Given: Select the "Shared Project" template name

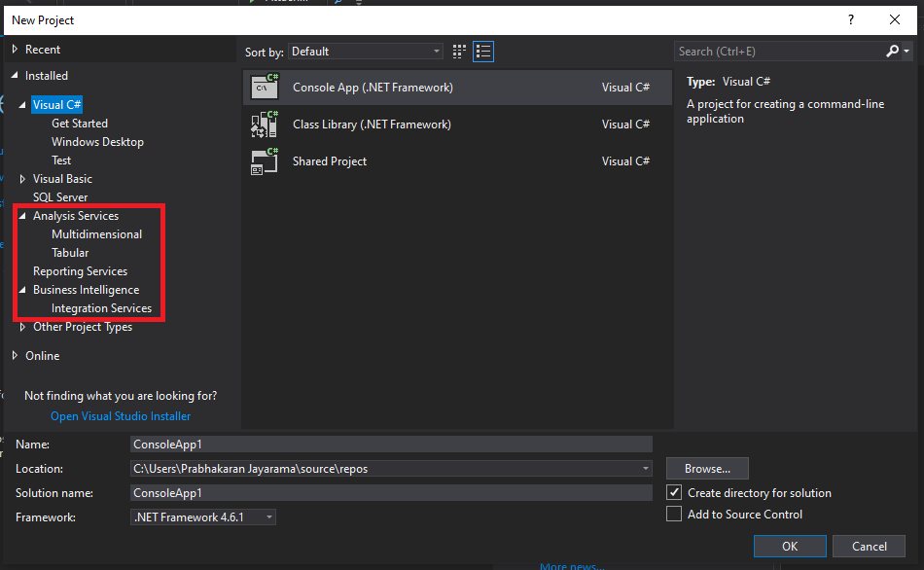Looking at the screenshot, I should click(330, 160).
